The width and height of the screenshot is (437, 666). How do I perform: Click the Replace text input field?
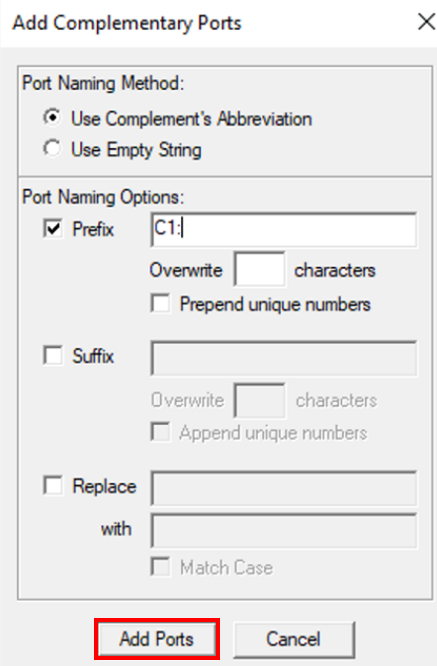[x=283, y=488]
